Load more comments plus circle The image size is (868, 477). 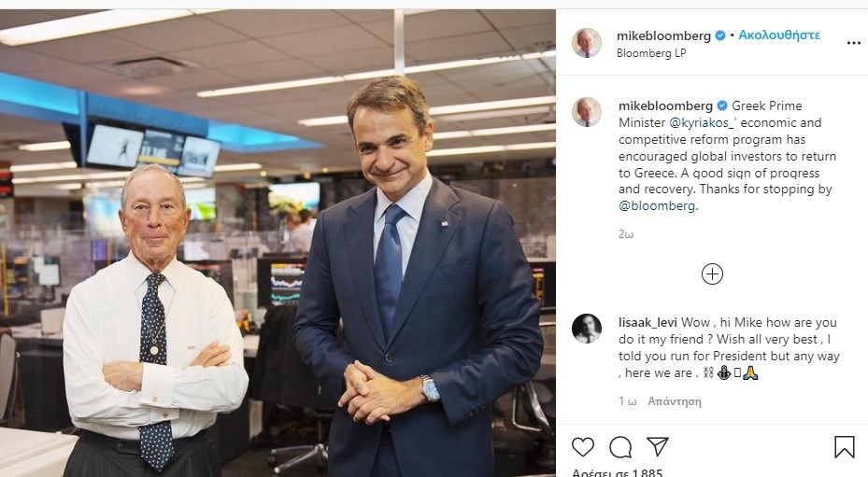712,274
